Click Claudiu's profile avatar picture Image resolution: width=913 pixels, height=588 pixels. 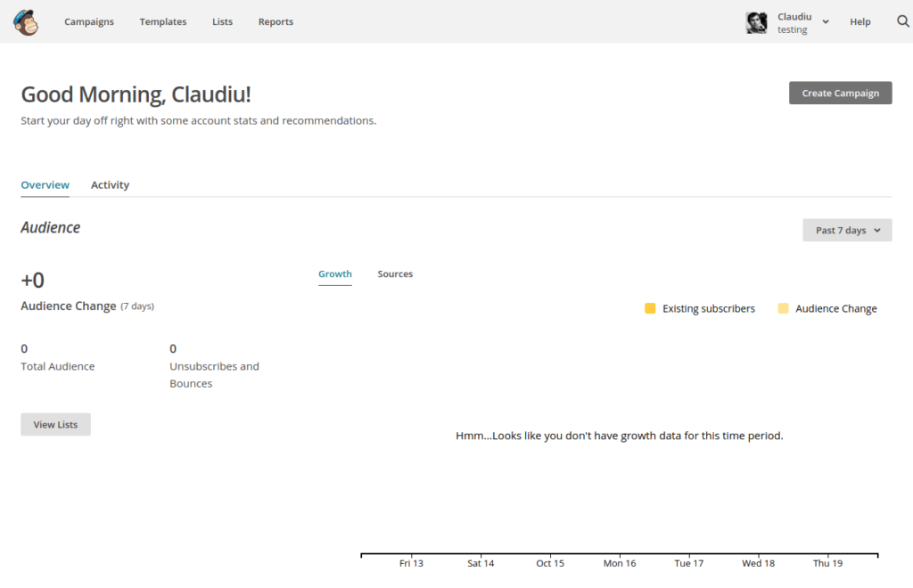[x=756, y=21]
